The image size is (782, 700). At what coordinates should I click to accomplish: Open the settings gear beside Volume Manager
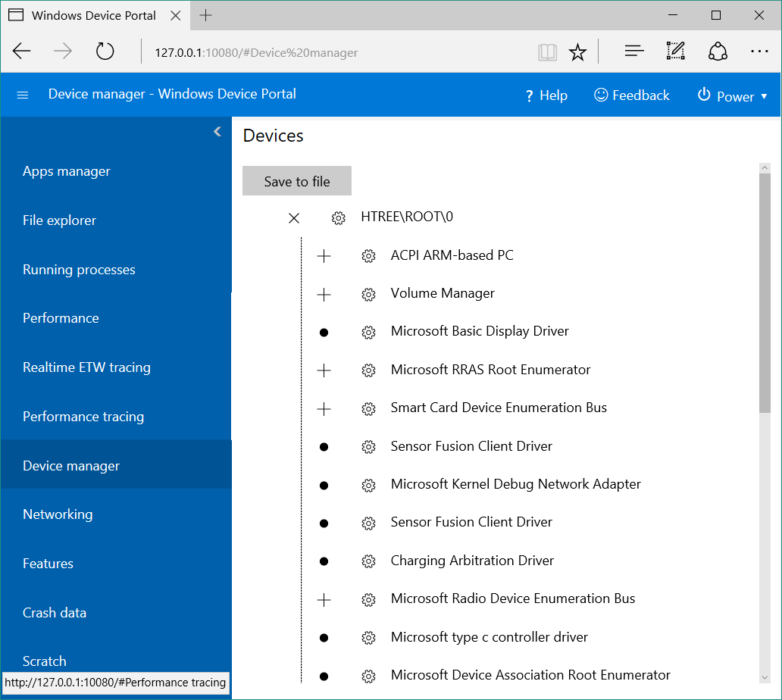click(368, 294)
